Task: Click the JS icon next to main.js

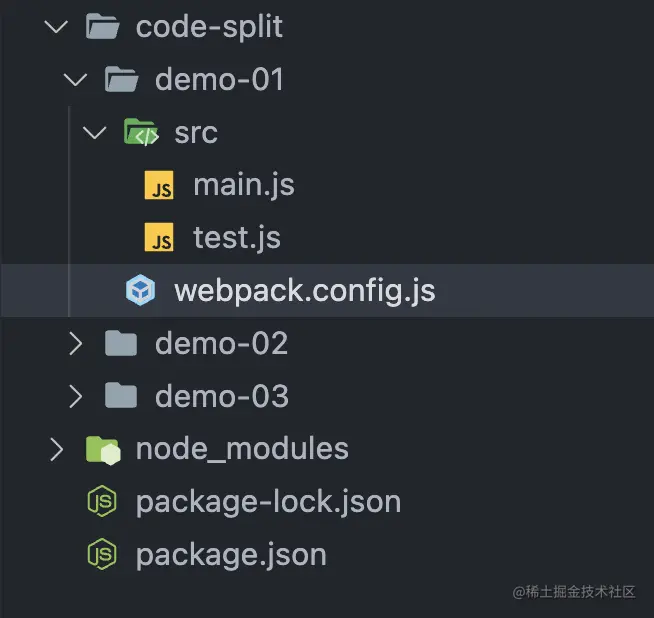Action: (159, 186)
